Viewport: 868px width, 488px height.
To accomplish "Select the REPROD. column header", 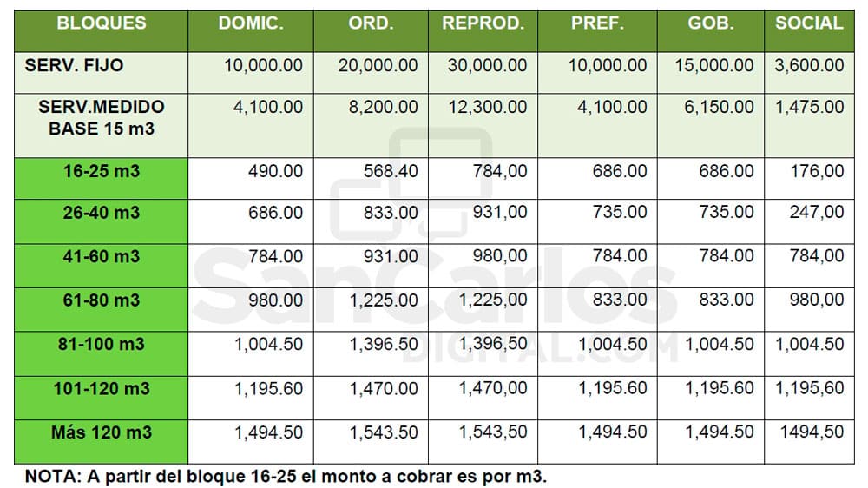I will tap(483, 31).
